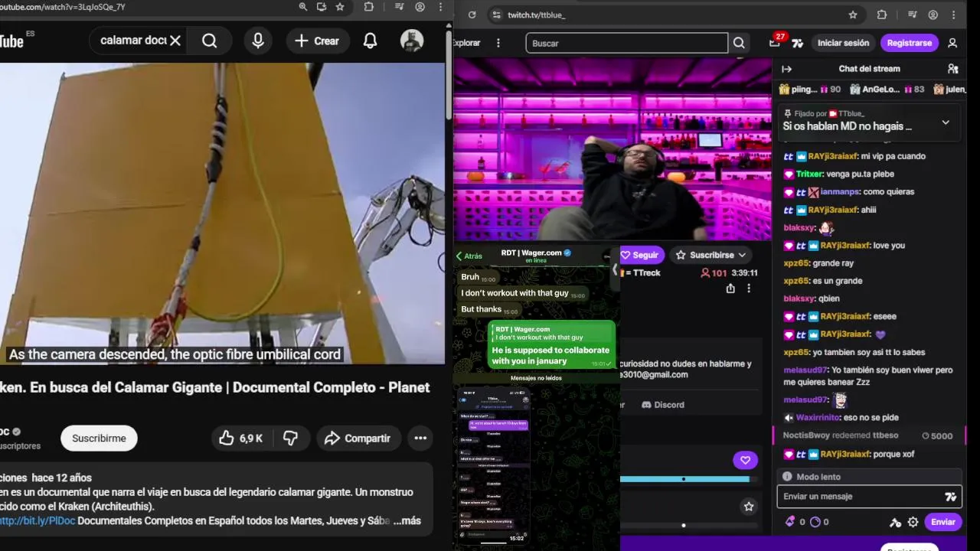
Task: Click the Tritxer username in chat
Action: (809, 174)
